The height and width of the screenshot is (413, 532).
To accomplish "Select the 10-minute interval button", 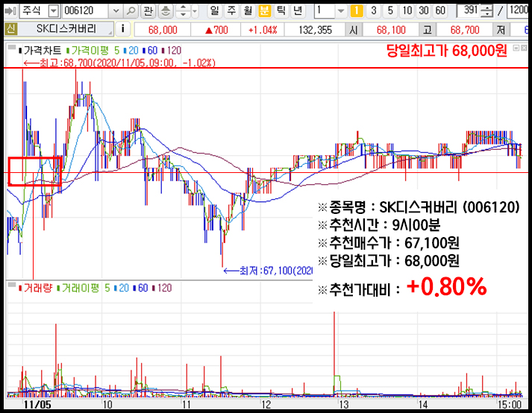I will coord(407,11).
